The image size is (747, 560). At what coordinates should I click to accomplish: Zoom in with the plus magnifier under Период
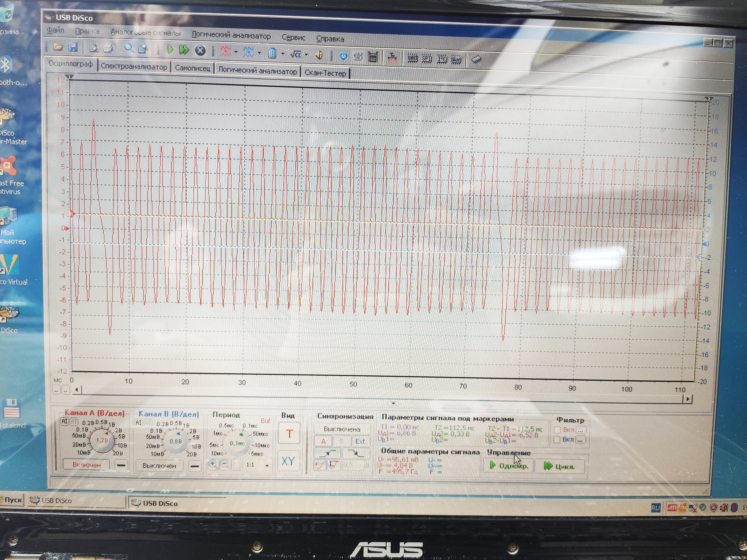213,464
